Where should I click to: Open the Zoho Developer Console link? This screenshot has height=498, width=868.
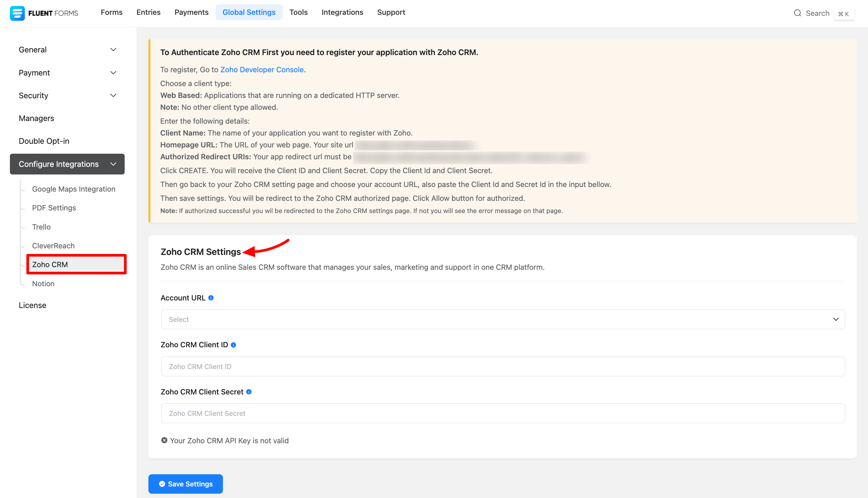[262, 70]
